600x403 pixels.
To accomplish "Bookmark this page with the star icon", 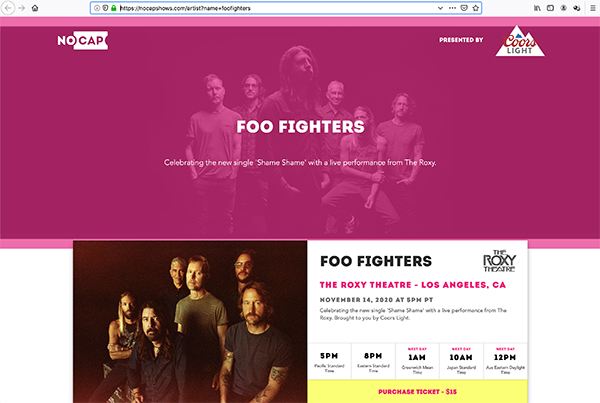I will pyautogui.click(x=476, y=8).
